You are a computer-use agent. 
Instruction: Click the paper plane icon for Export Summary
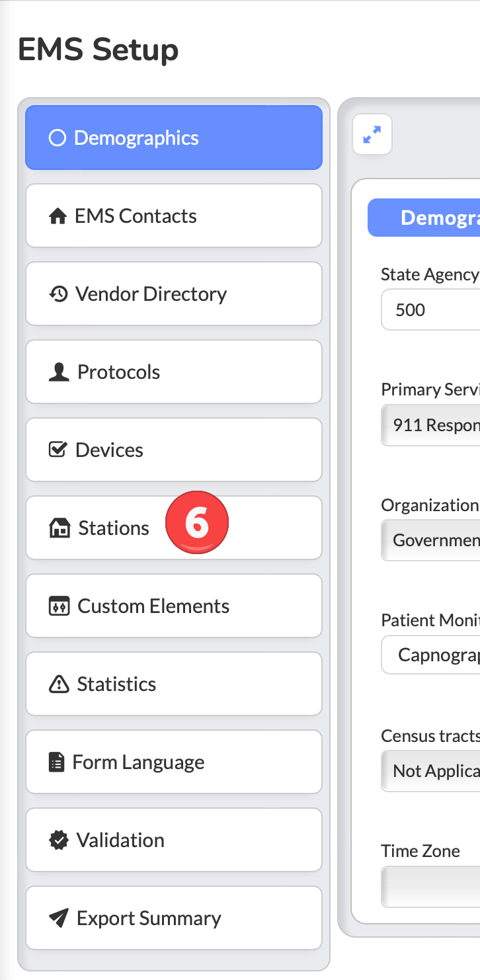tap(59, 918)
